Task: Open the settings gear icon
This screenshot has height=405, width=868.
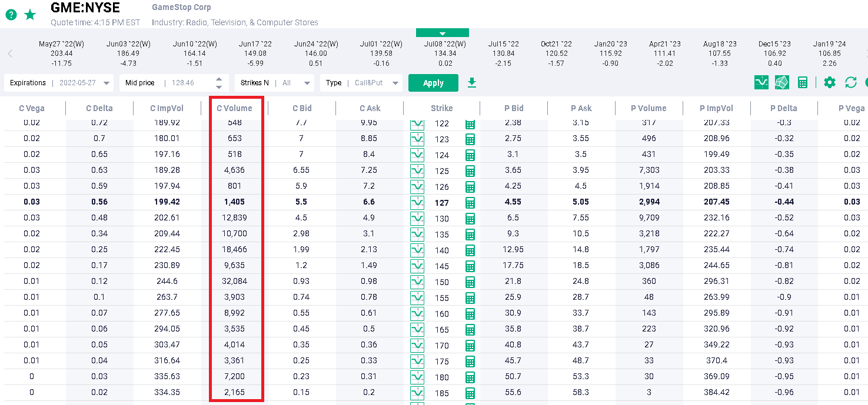Action: [830, 82]
